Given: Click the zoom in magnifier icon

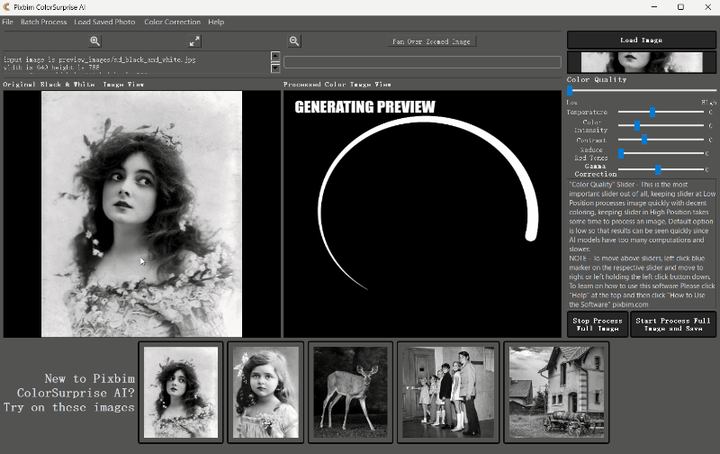Looking at the screenshot, I should click(x=95, y=41).
